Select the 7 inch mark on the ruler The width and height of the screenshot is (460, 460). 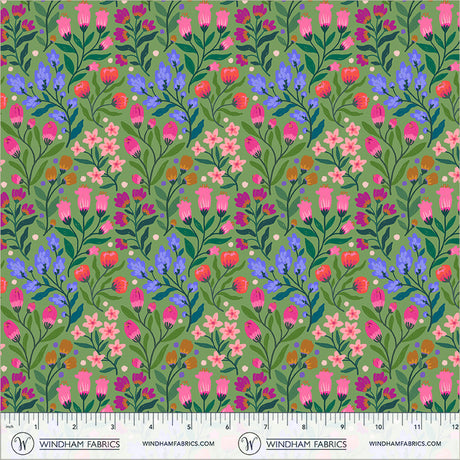[266, 427]
